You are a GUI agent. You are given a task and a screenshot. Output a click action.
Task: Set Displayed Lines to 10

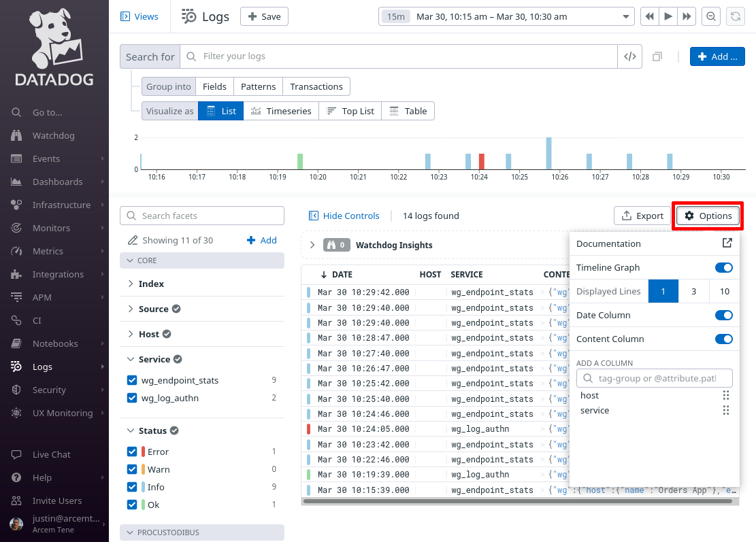coord(724,291)
